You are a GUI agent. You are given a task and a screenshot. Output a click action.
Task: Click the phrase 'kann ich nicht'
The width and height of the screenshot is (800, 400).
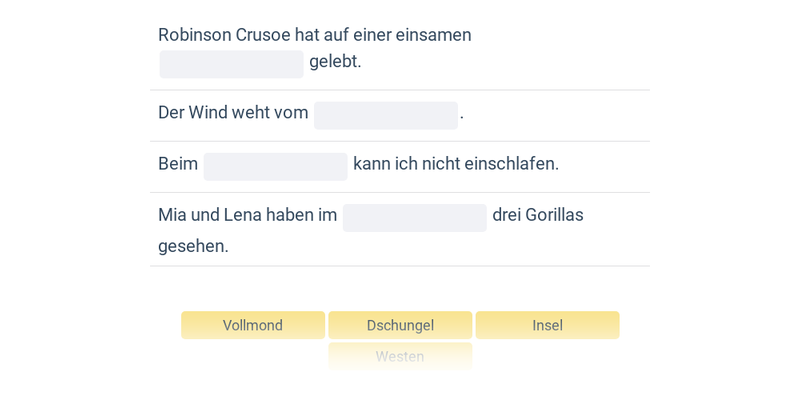pyautogui.click(x=406, y=164)
